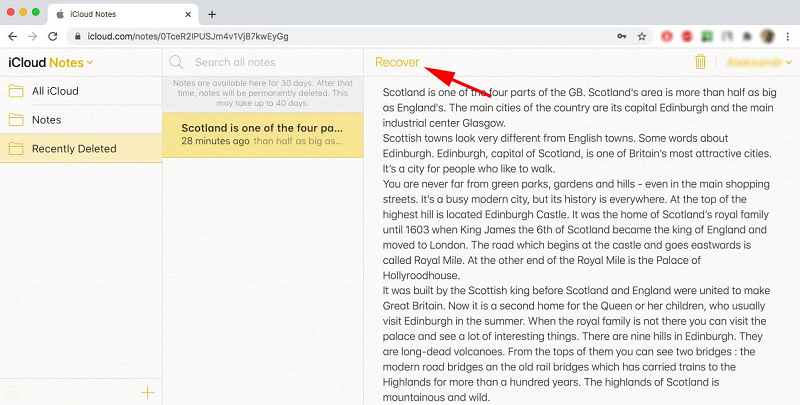Open saved passwords key icon
Screen dimensions: 800x405
pos(621,36)
